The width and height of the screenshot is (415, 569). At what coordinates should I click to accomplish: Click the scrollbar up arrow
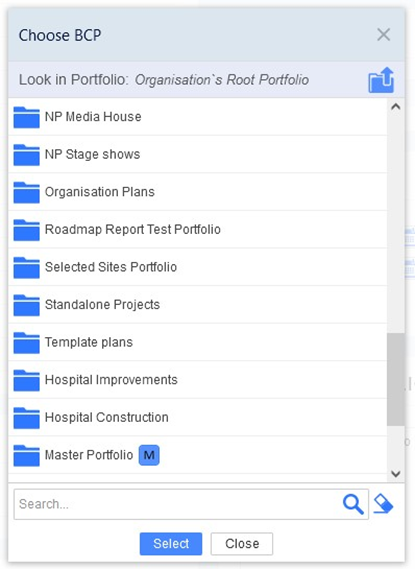(396, 107)
